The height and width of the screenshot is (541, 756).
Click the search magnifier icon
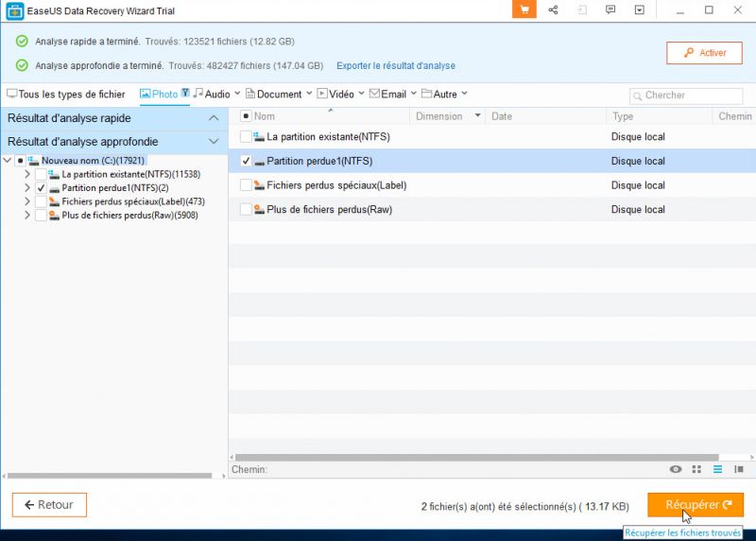pyautogui.click(x=637, y=96)
